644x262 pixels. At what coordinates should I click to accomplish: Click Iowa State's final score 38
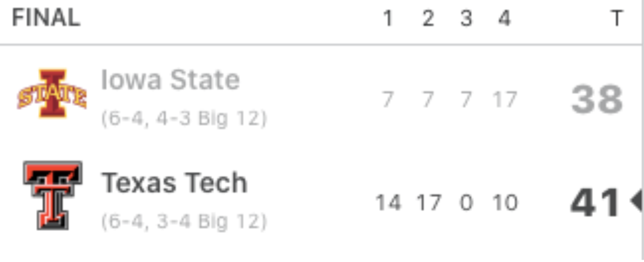click(597, 99)
